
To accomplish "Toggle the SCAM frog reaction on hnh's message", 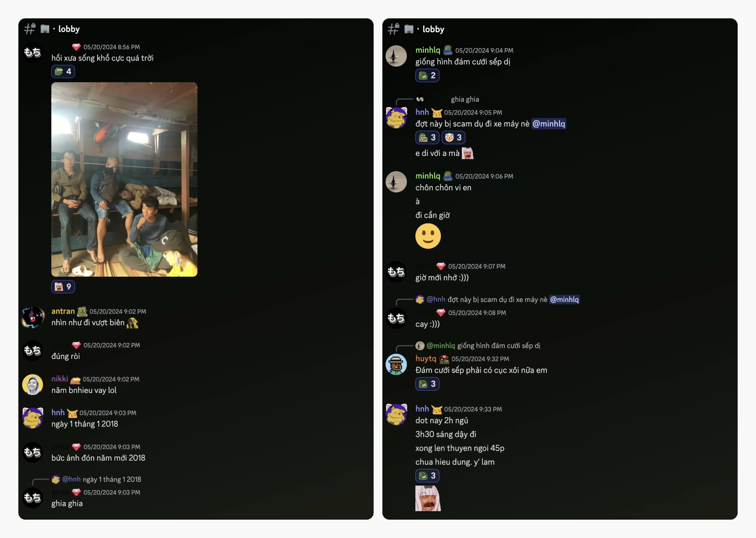I will click(427, 137).
